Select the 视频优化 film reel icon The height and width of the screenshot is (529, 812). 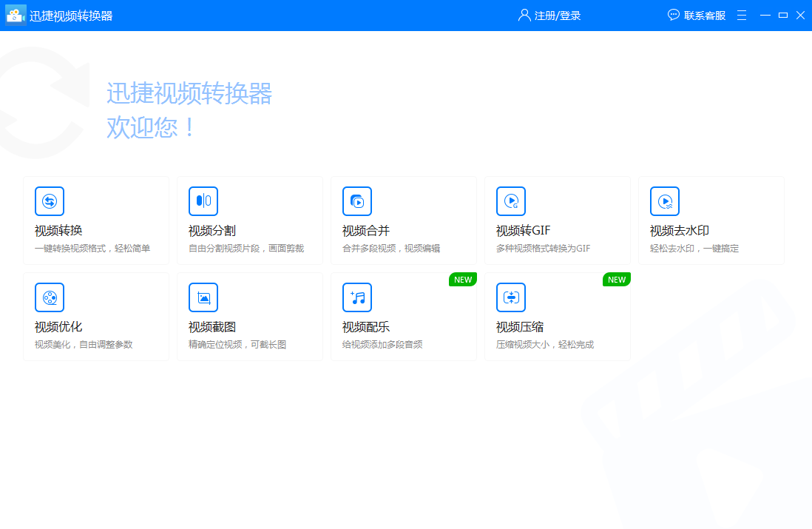50,297
